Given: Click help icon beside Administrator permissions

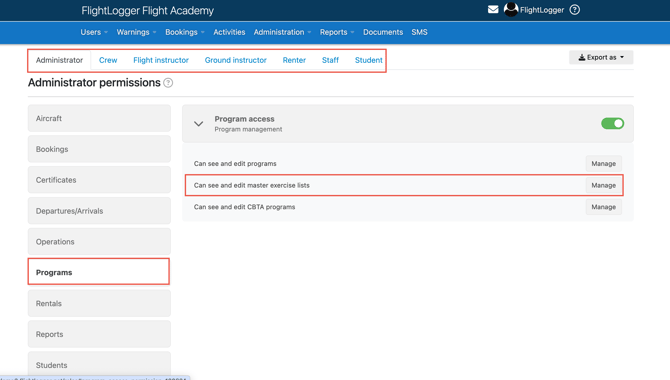Looking at the screenshot, I should (168, 83).
